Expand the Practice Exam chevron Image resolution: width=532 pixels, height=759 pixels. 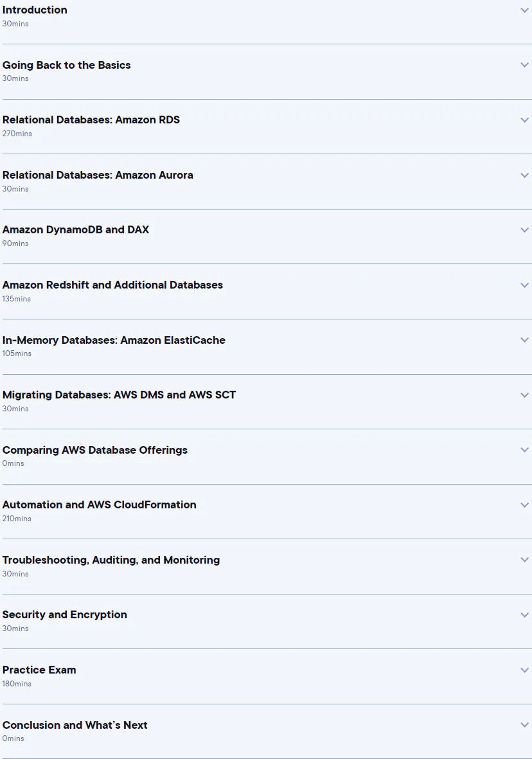click(x=524, y=670)
